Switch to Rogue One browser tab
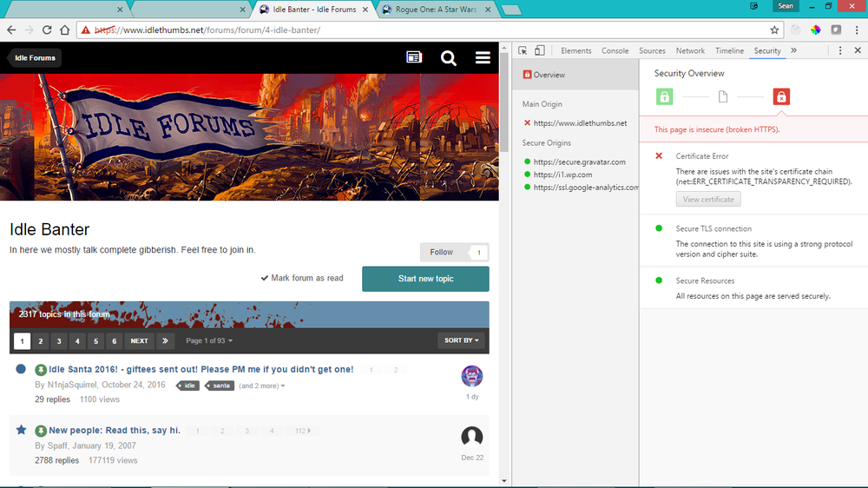The width and height of the screenshot is (868, 488). (436, 10)
